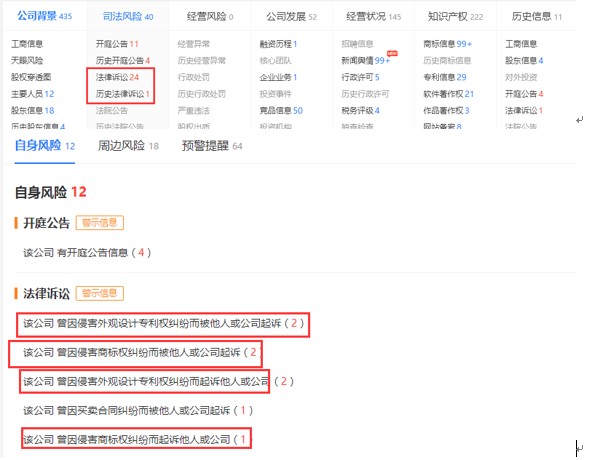
Task: Open 股东信息 18 under 公司背景
Action: [x=33, y=111]
